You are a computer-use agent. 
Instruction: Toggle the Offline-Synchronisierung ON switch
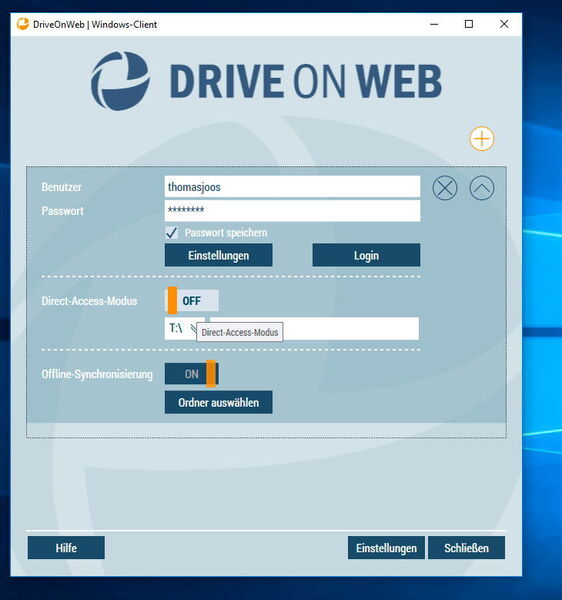point(192,374)
